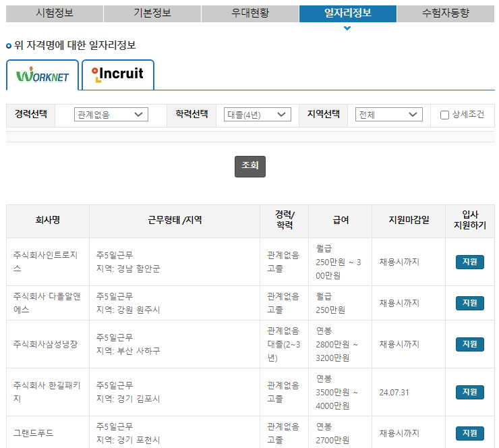Click the 입사 지원하기 column header
This screenshot has width=499, height=448.
coord(470,220)
